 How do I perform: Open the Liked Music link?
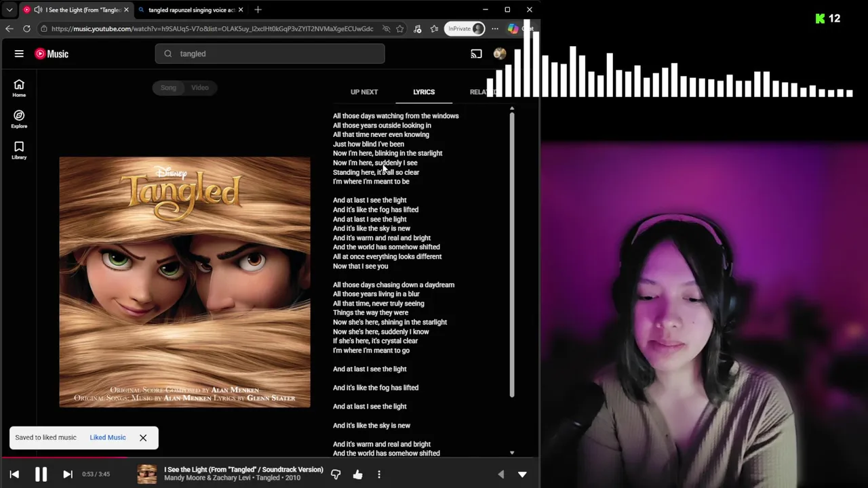(x=108, y=437)
